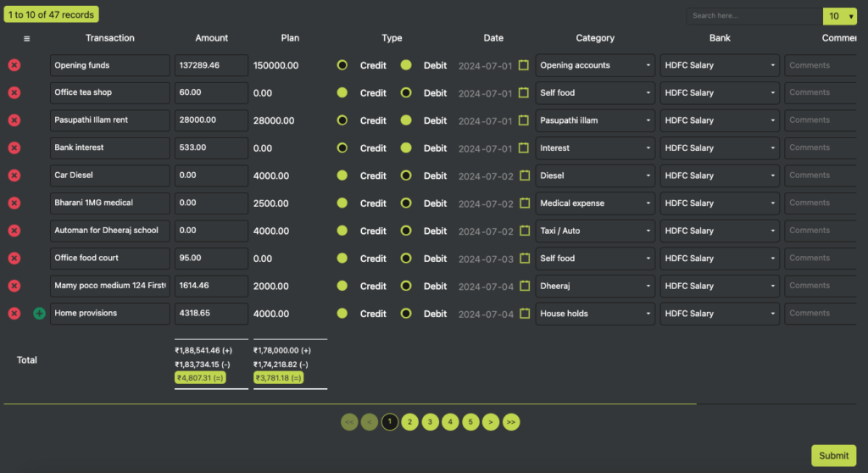Set Pasupathi Illam rent type to Credit

point(342,120)
